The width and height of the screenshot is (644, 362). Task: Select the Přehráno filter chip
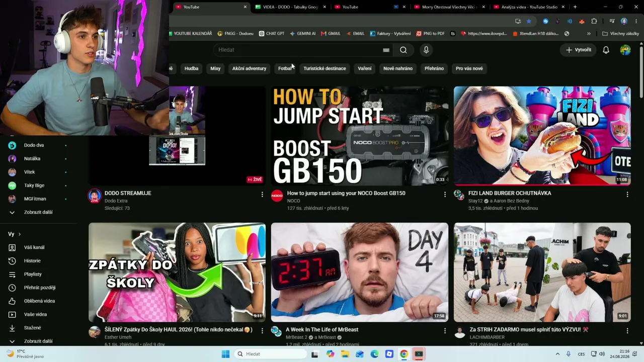434,68
